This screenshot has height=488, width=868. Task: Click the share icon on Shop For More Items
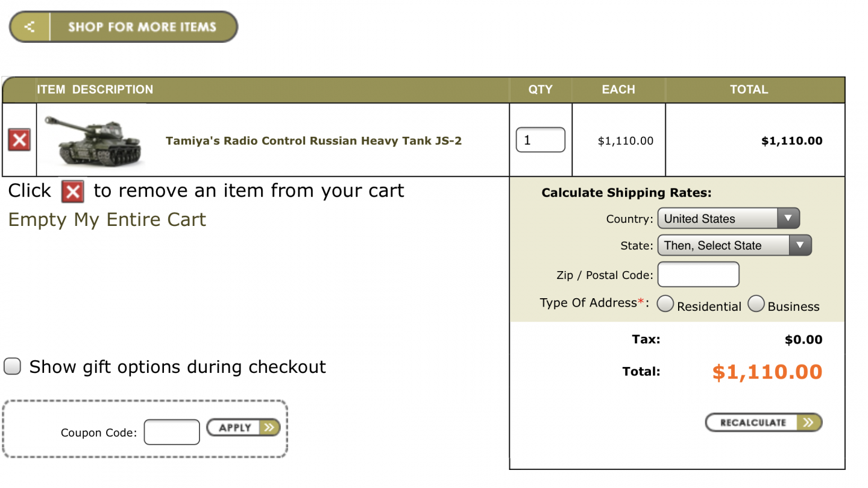coord(30,27)
